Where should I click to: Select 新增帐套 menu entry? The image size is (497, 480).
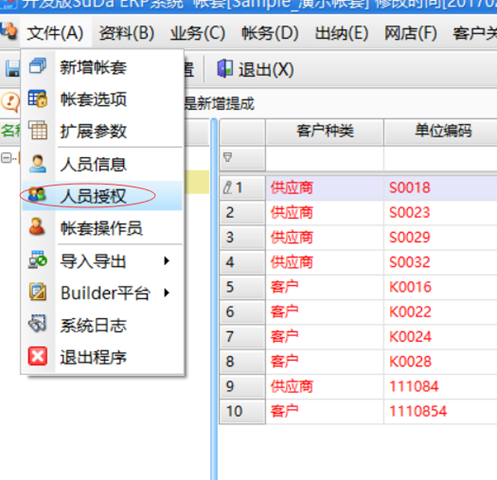102,67
